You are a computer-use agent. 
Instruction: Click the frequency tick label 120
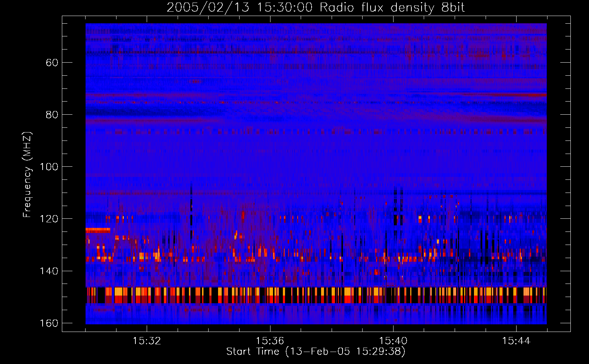tap(49, 219)
